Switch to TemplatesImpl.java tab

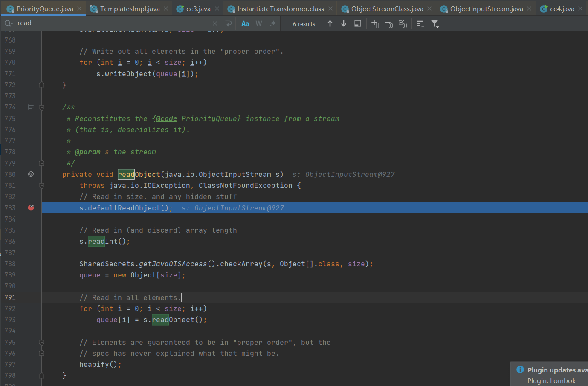pyautogui.click(x=130, y=9)
